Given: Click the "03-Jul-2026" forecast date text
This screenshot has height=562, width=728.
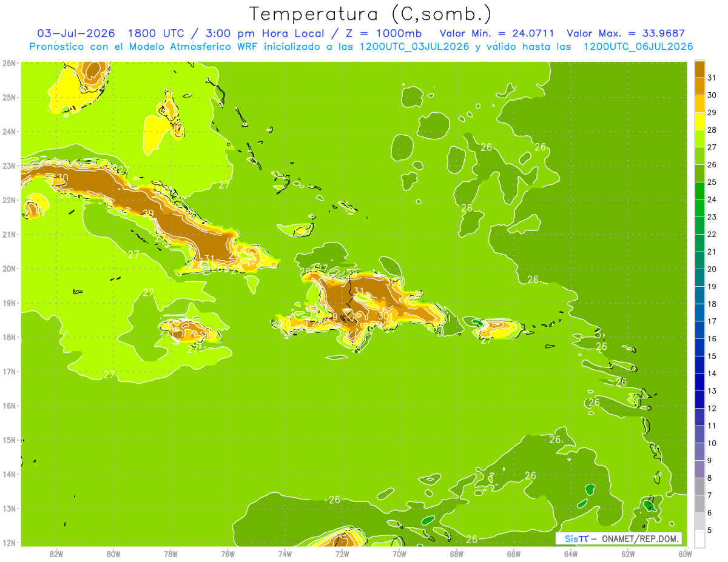Looking at the screenshot, I should (x=77, y=33).
